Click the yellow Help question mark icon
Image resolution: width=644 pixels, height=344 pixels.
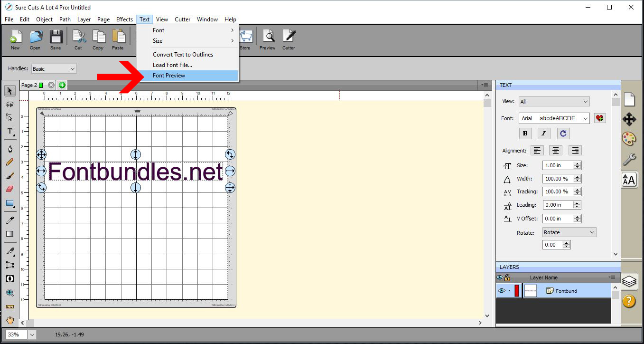(x=629, y=301)
